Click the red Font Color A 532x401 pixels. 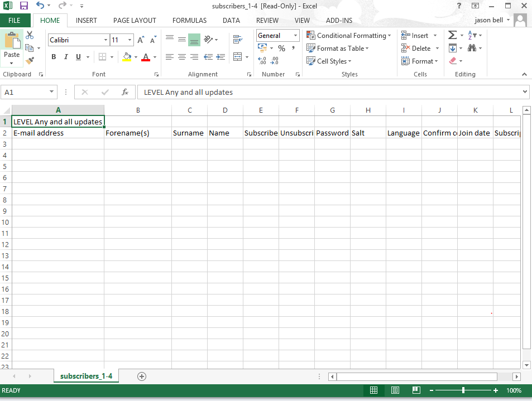click(x=146, y=56)
